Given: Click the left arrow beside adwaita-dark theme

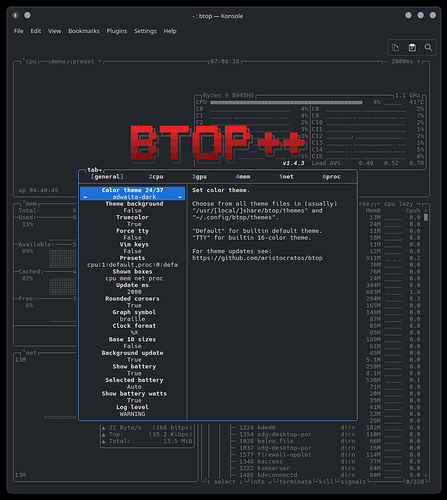Looking at the screenshot, I should [x=86, y=197].
